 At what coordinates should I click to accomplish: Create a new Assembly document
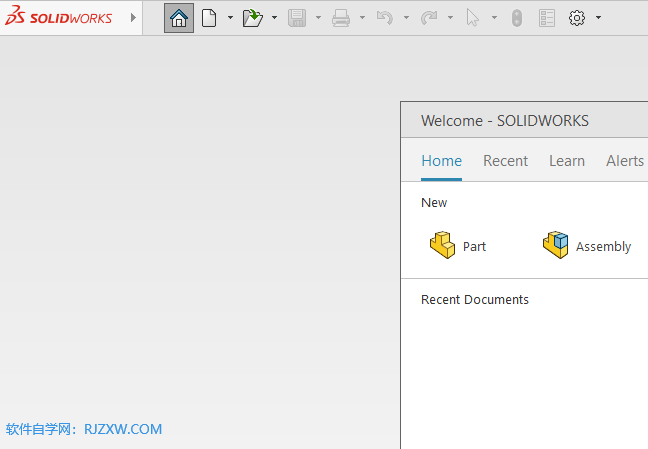pyautogui.click(x=587, y=245)
